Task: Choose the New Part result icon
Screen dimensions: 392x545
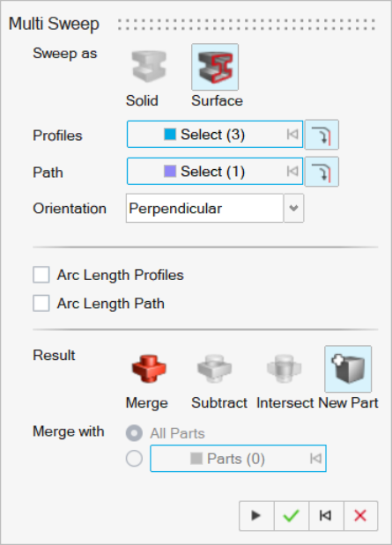Action: (348, 369)
